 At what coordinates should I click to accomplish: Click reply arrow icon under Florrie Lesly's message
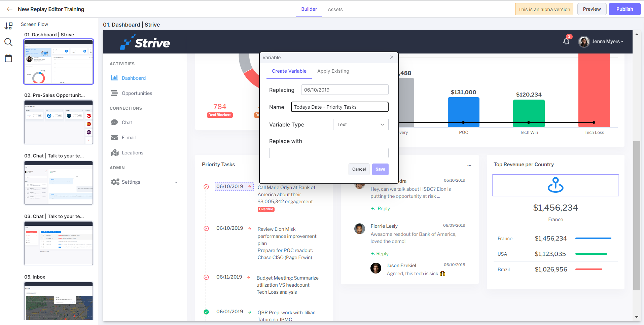pyautogui.click(x=373, y=254)
